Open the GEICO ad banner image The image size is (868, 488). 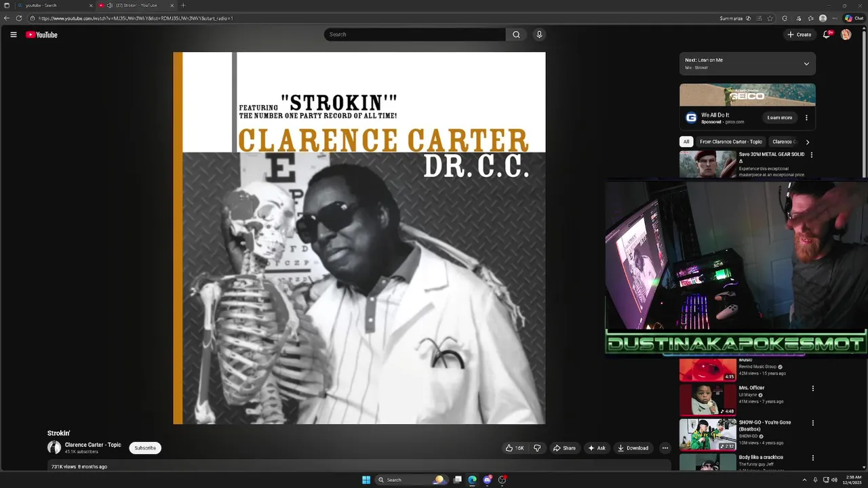tap(747, 95)
